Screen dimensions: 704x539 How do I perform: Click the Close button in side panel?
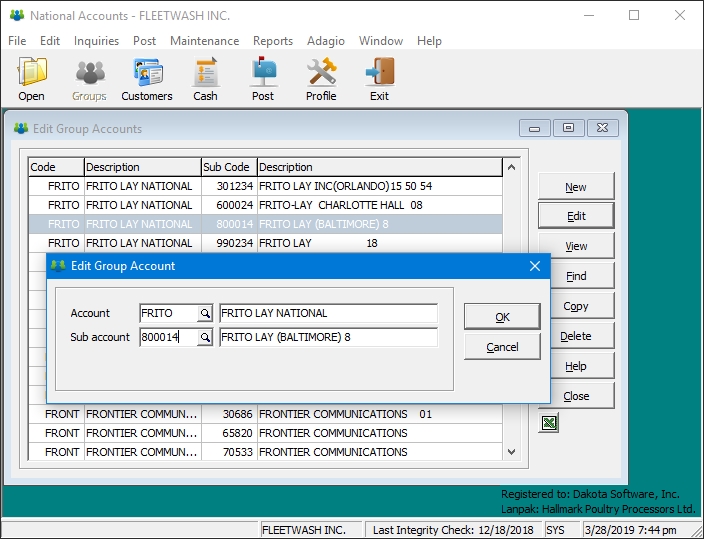tap(581, 396)
